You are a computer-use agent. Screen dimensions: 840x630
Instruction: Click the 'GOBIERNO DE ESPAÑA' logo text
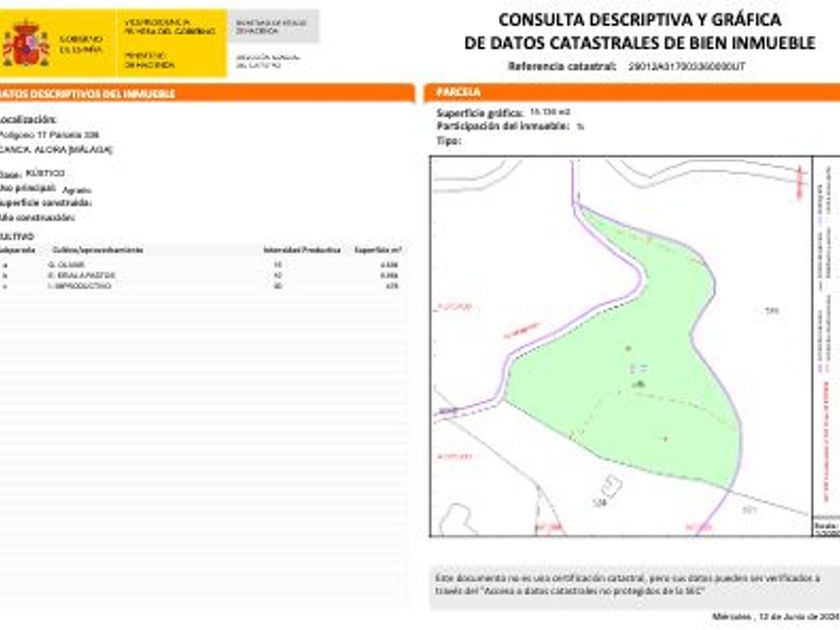tap(81, 44)
